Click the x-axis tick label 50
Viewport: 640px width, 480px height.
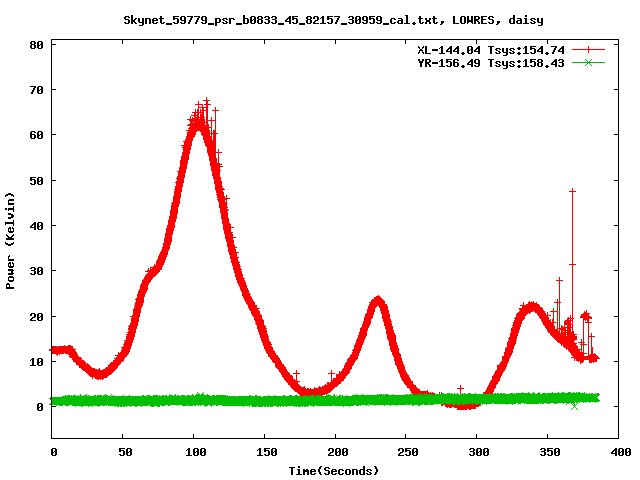(125, 452)
